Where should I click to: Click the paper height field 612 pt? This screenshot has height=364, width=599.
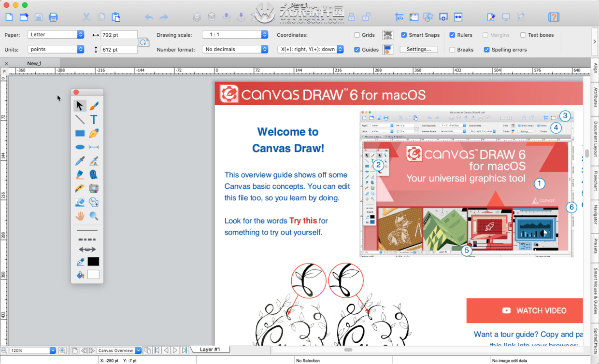[119, 49]
